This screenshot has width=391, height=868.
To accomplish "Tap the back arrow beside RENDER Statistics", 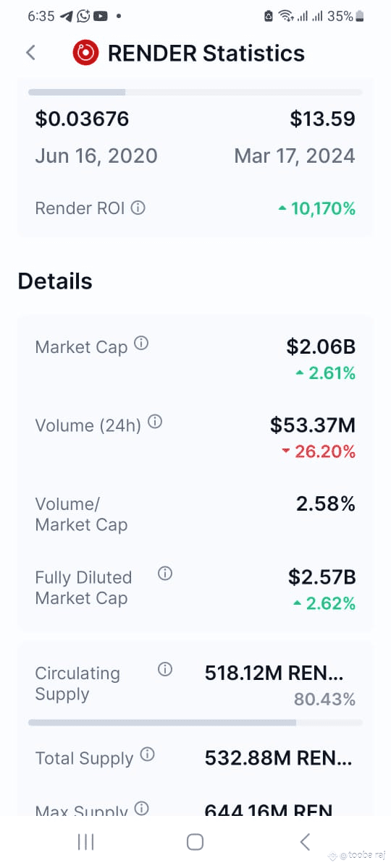I will (30, 52).
